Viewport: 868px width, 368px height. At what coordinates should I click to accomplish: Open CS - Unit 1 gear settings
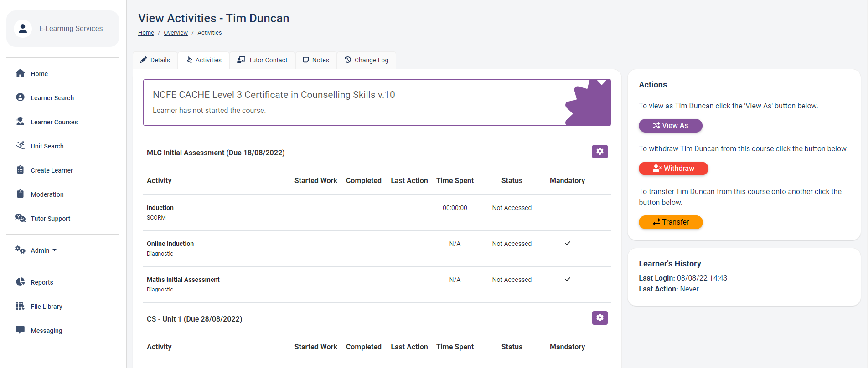click(599, 318)
